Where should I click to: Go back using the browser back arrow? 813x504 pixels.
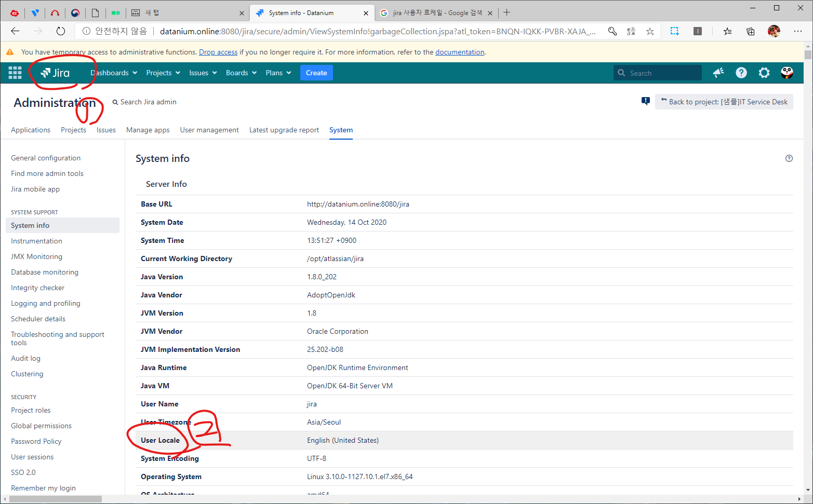pyautogui.click(x=15, y=31)
